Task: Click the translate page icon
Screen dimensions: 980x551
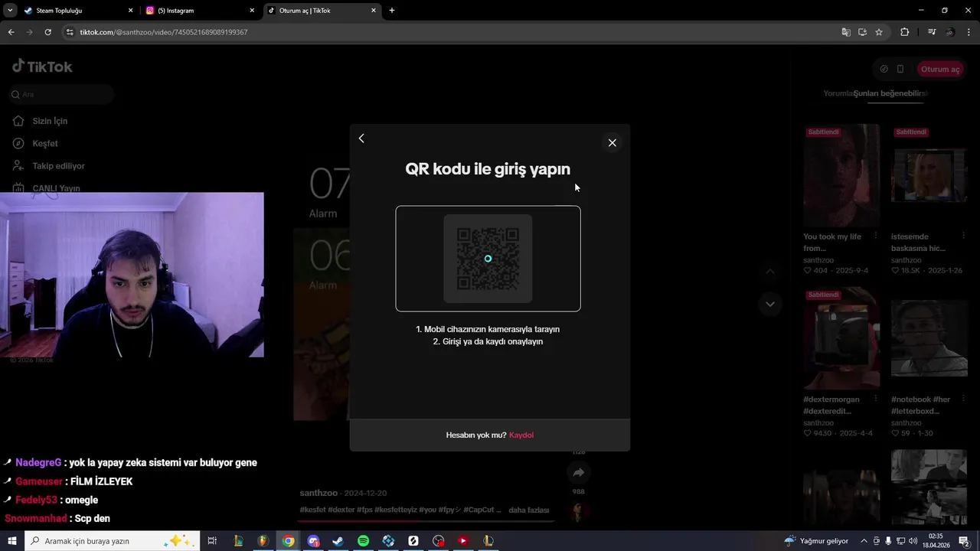Action: [x=846, y=32]
